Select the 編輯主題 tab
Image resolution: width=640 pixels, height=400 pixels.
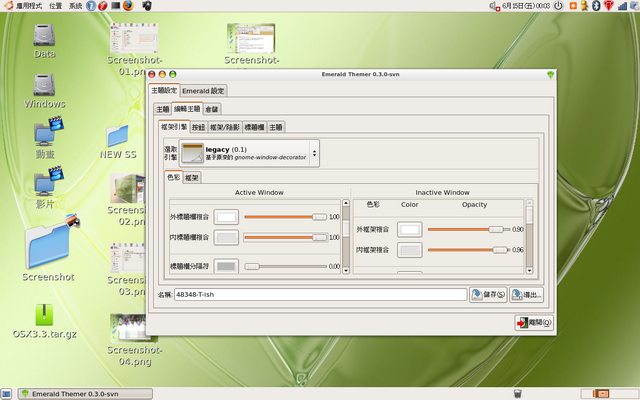click(x=187, y=109)
